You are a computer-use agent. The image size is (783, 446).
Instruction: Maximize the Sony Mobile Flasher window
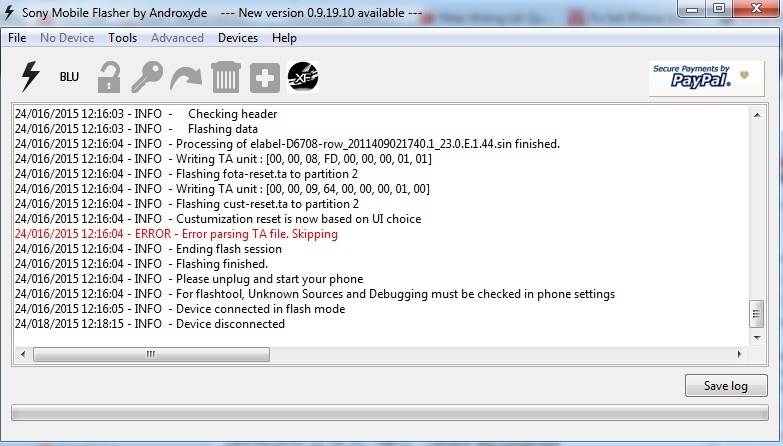click(719, 8)
